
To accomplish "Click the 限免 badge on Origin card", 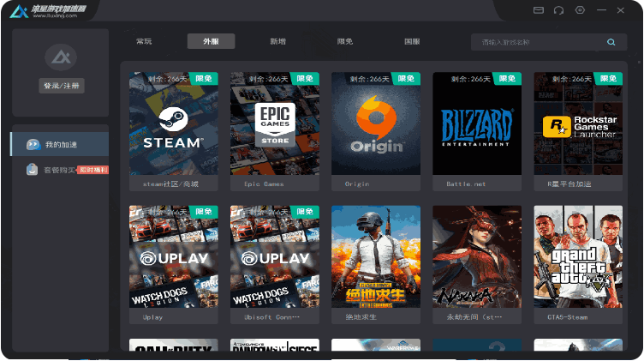I will [x=406, y=79].
